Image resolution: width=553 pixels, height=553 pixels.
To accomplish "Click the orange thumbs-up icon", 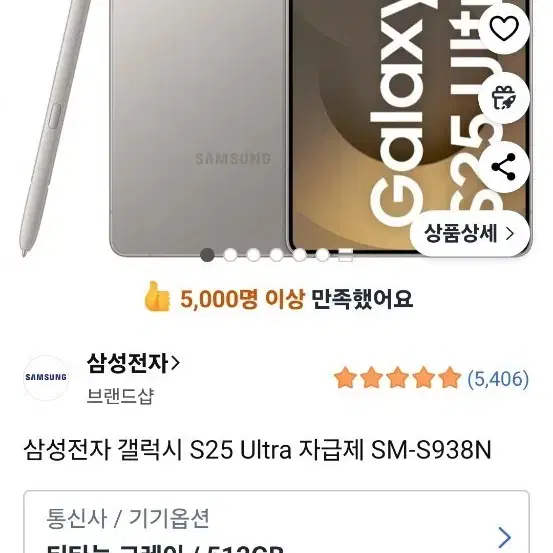I will click(x=157, y=297).
